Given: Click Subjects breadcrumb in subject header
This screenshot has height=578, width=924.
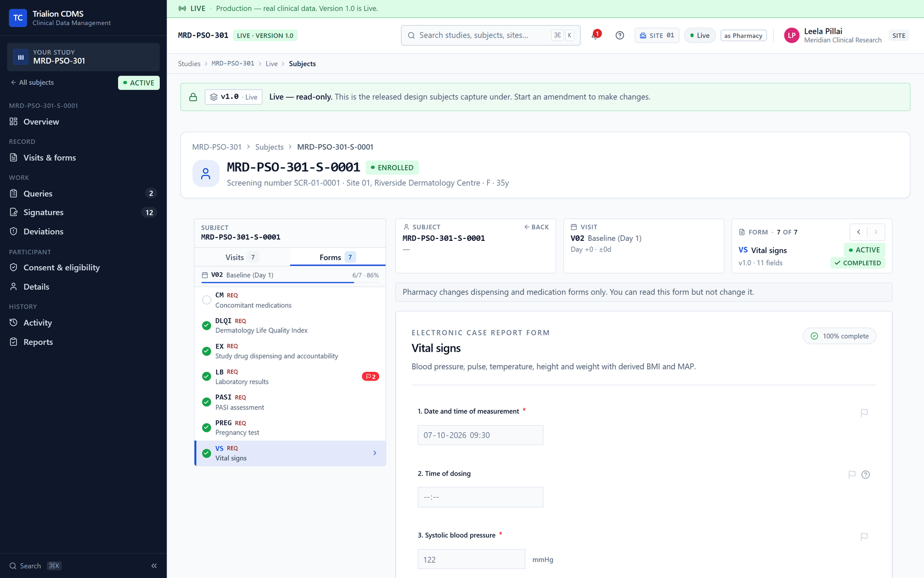Looking at the screenshot, I should point(269,147).
